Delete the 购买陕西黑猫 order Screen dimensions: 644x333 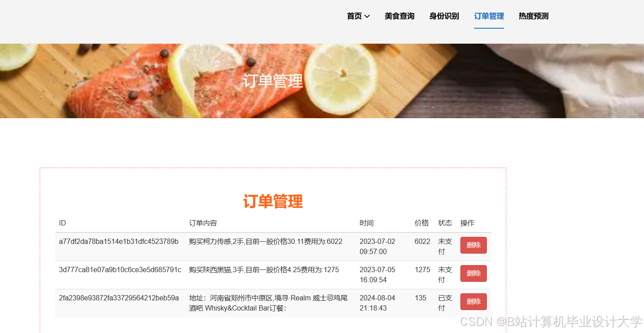pyautogui.click(x=474, y=273)
